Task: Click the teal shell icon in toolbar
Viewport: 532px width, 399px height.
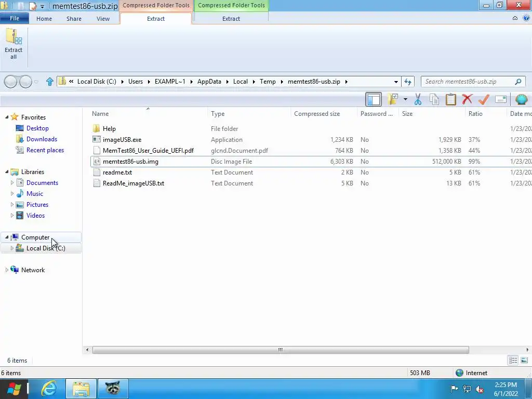Action: coord(521,99)
